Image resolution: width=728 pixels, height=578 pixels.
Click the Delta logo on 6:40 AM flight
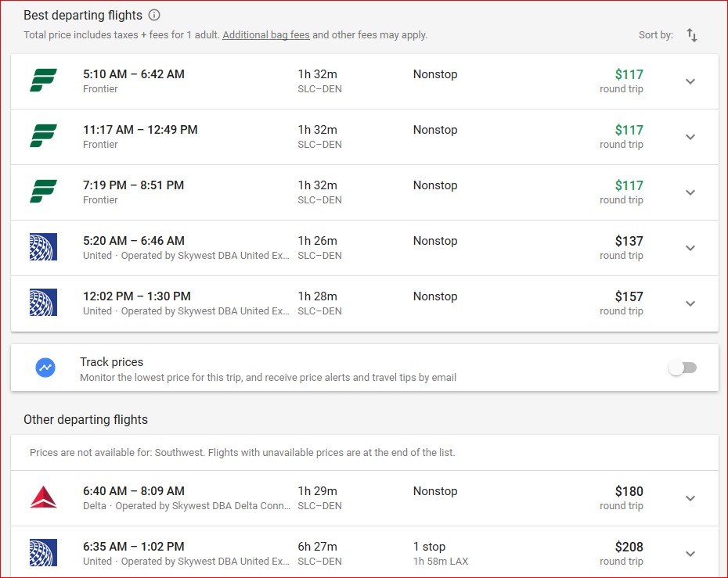point(43,498)
